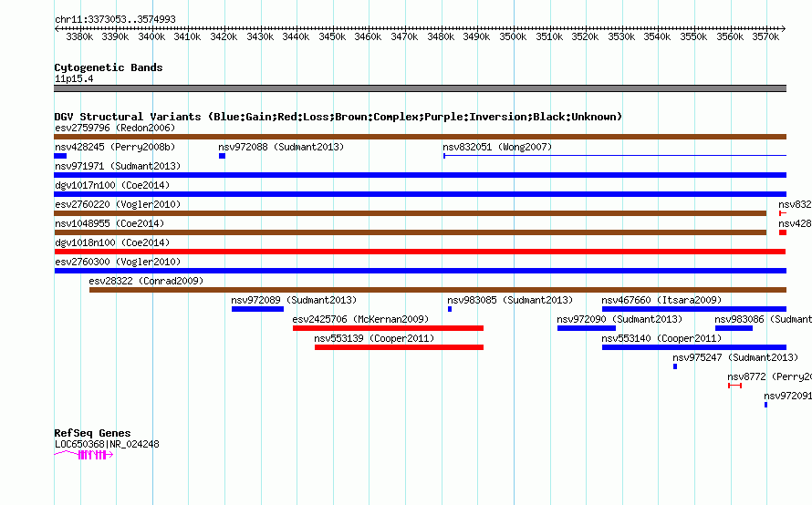This screenshot has height=505, width=812.
Task: Click the esv2759796 (Redon2006) brown bar
Action: tap(420, 137)
